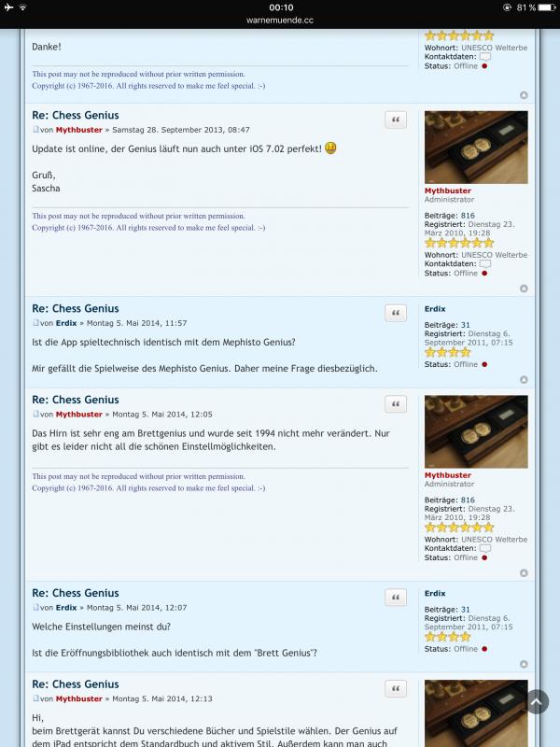View Mythbuster avatar image beside 12:05 post

pyautogui.click(x=476, y=431)
